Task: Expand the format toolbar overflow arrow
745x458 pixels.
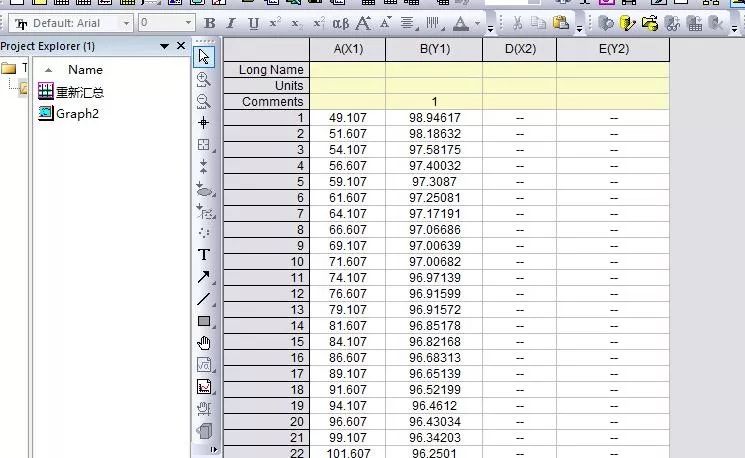Action: click(490, 29)
